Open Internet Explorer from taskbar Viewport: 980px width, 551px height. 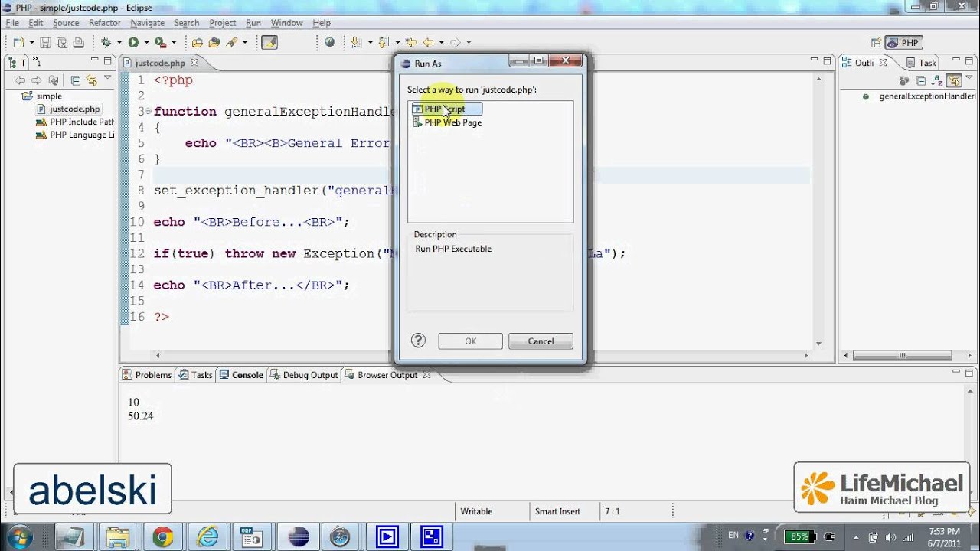[x=207, y=537]
